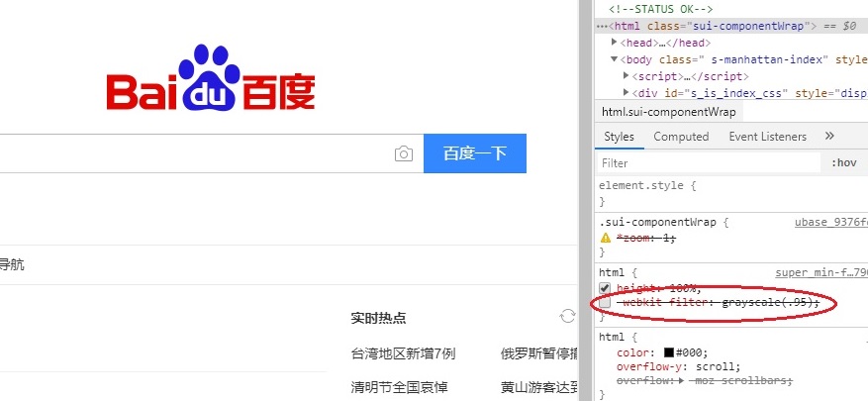Expand the head element node
The width and height of the screenshot is (868, 401).
[x=614, y=43]
